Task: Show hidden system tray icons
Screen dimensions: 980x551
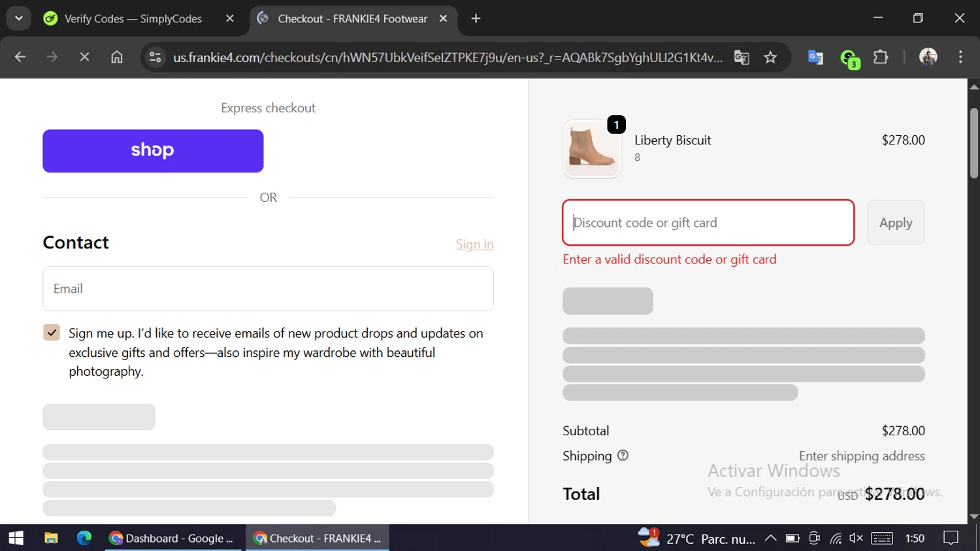Action: tap(770, 538)
